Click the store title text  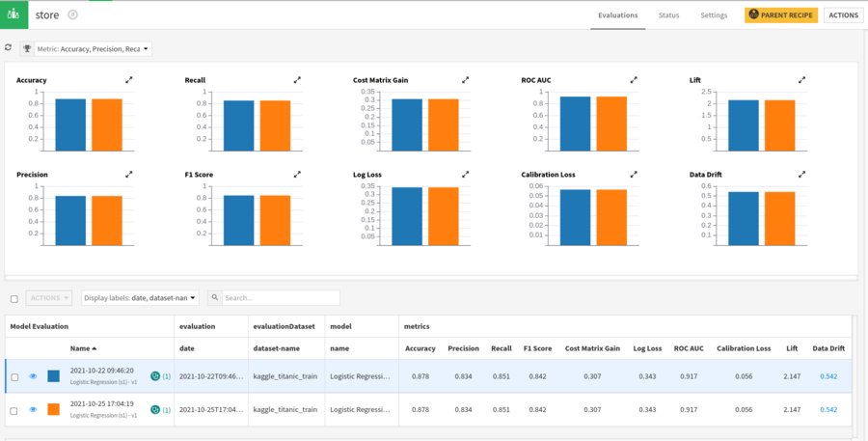(47, 15)
